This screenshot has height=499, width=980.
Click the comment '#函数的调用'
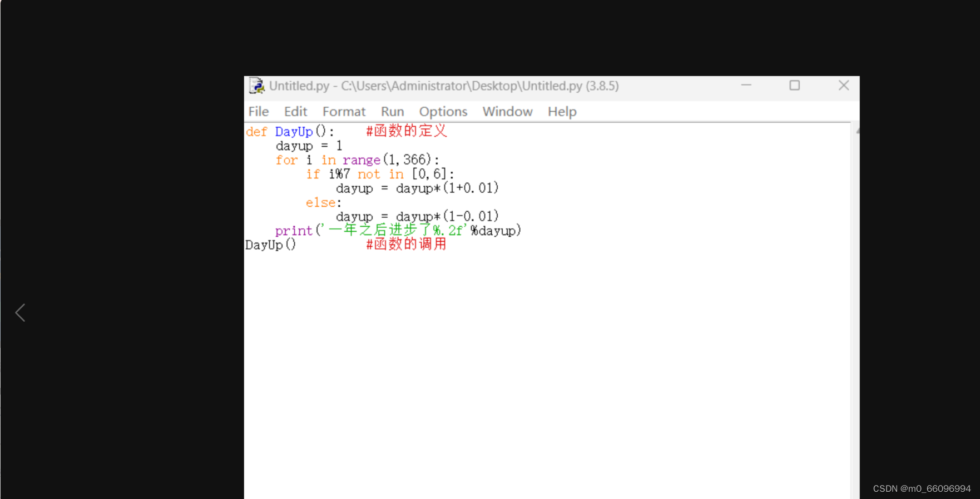pos(406,244)
